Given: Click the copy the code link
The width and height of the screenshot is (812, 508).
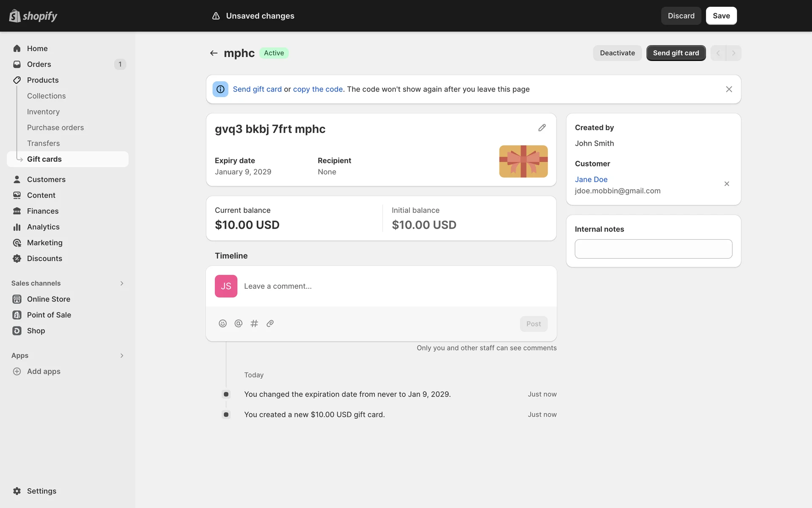Looking at the screenshot, I should click(318, 89).
